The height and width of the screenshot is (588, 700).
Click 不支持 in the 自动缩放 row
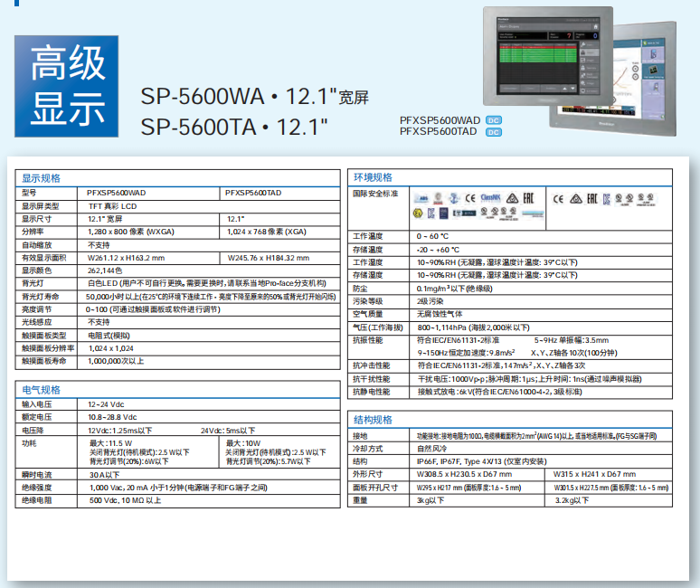99,245
